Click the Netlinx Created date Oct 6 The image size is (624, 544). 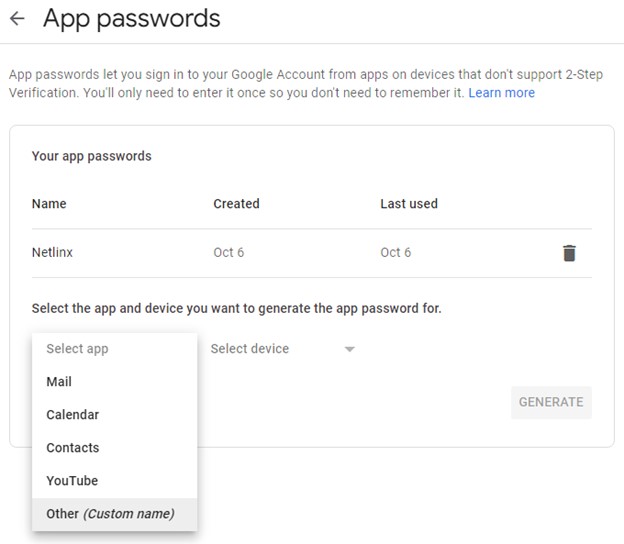click(228, 252)
